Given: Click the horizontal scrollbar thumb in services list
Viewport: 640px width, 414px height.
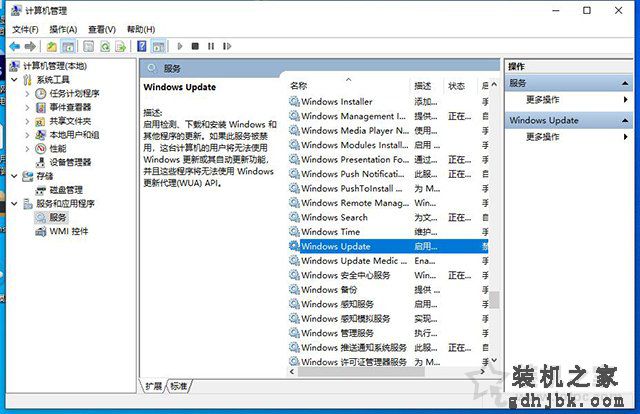Looking at the screenshot, I should pyautogui.click(x=361, y=372).
